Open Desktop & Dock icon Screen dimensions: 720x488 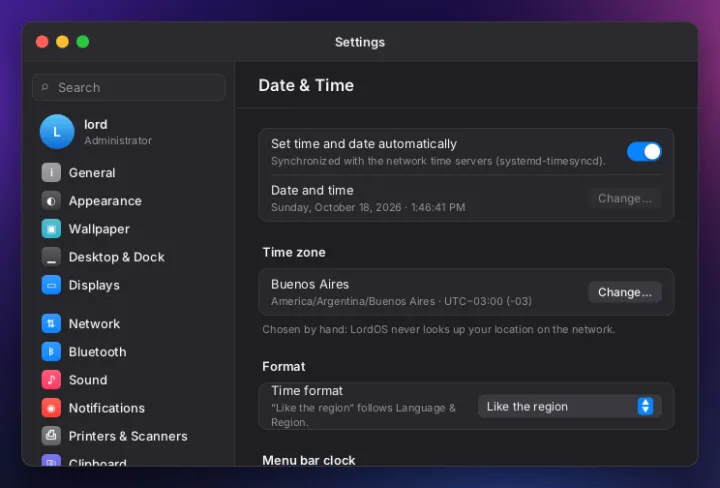pos(51,257)
